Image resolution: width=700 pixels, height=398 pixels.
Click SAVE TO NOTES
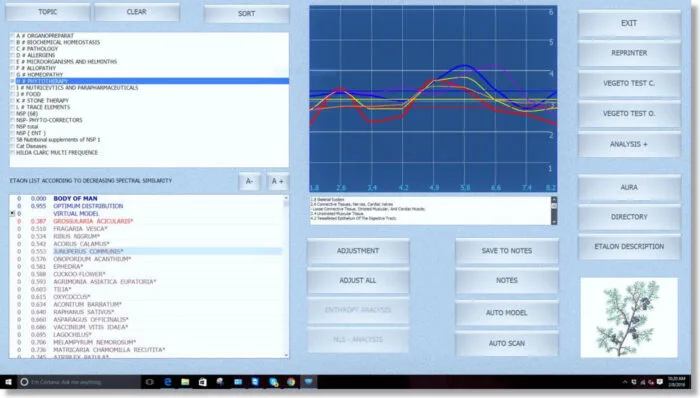507,251
